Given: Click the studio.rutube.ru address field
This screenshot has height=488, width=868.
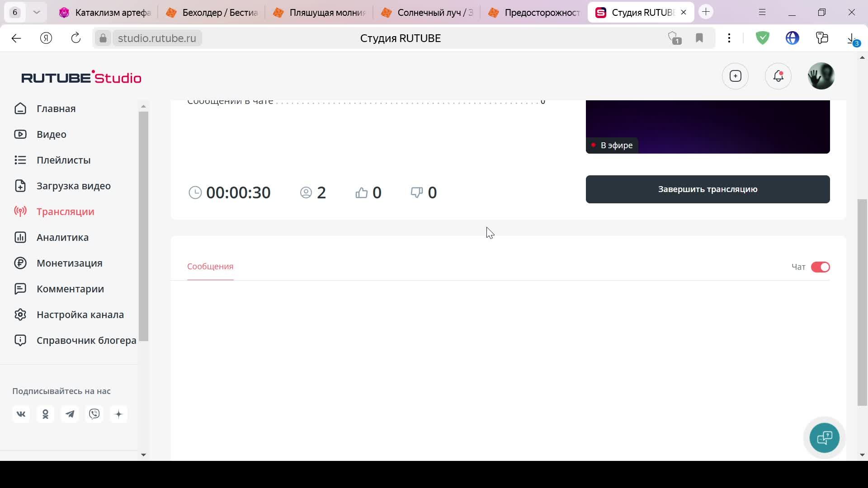Looking at the screenshot, I should [157, 38].
